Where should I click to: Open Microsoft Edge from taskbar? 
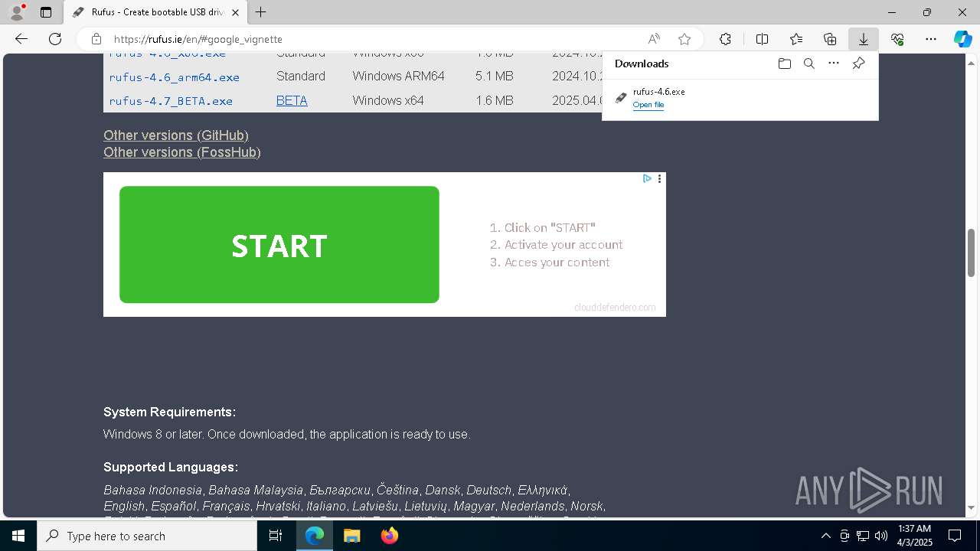[x=315, y=536]
